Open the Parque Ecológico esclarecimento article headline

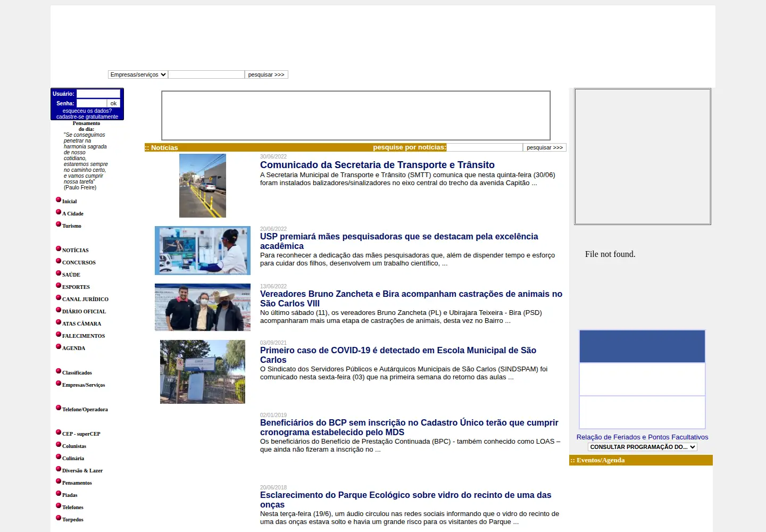[x=405, y=500]
